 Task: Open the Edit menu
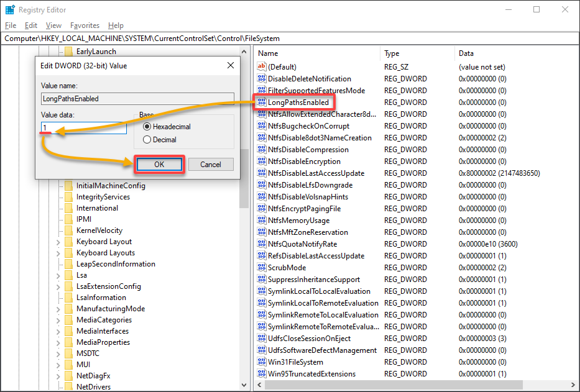[x=31, y=25]
